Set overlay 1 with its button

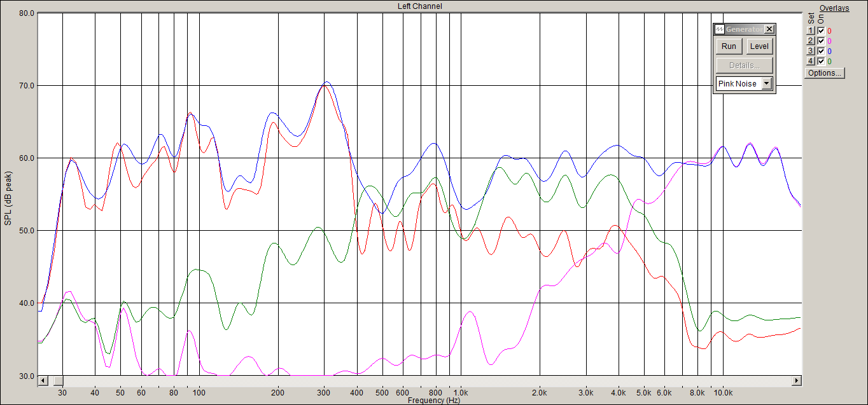click(811, 31)
